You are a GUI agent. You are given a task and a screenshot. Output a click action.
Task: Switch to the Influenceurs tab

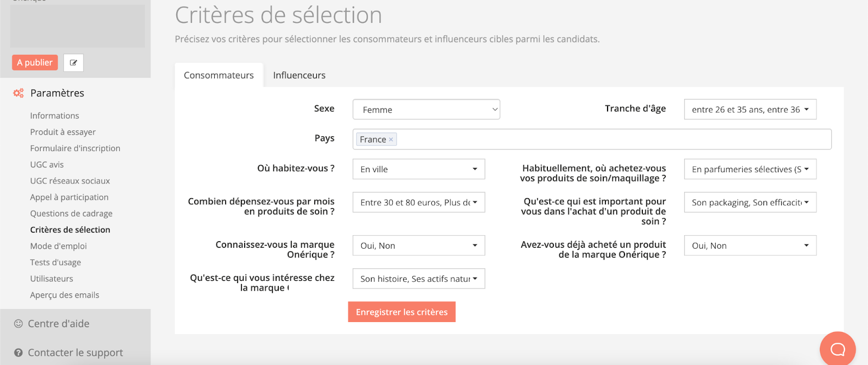(299, 75)
